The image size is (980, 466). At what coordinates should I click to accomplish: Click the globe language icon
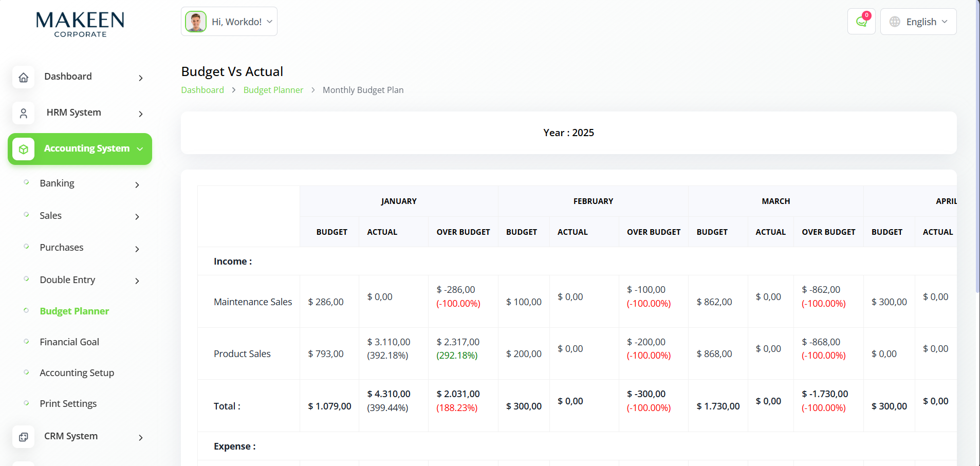(895, 22)
